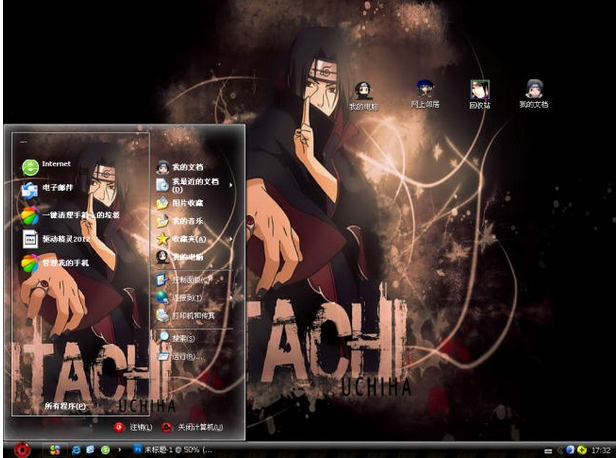
Task: Click the red Sharingan Start button
Action: coord(22,449)
